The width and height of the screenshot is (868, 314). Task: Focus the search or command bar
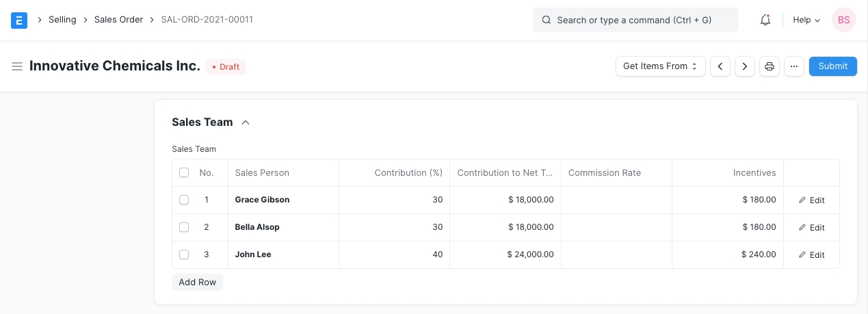(x=635, y=21)
